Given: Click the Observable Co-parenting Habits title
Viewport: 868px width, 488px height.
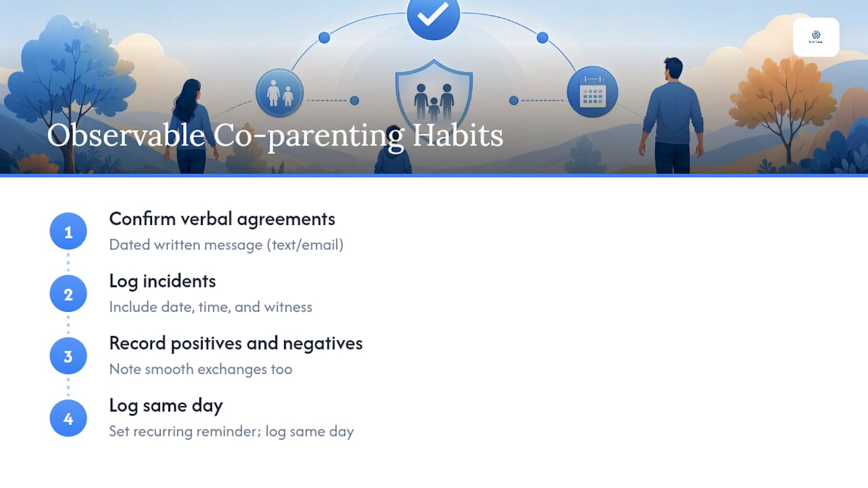Looking at the screenshot, I should point(275,135).
